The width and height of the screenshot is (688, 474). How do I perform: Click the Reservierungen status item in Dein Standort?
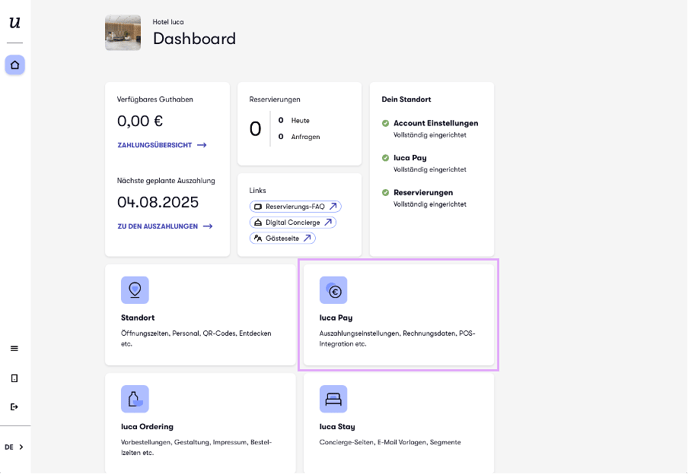[x=424, y=198]
